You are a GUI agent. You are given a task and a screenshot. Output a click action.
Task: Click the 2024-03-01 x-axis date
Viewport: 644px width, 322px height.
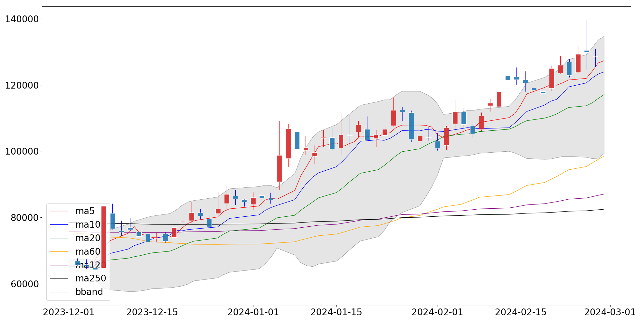(610, 312)
